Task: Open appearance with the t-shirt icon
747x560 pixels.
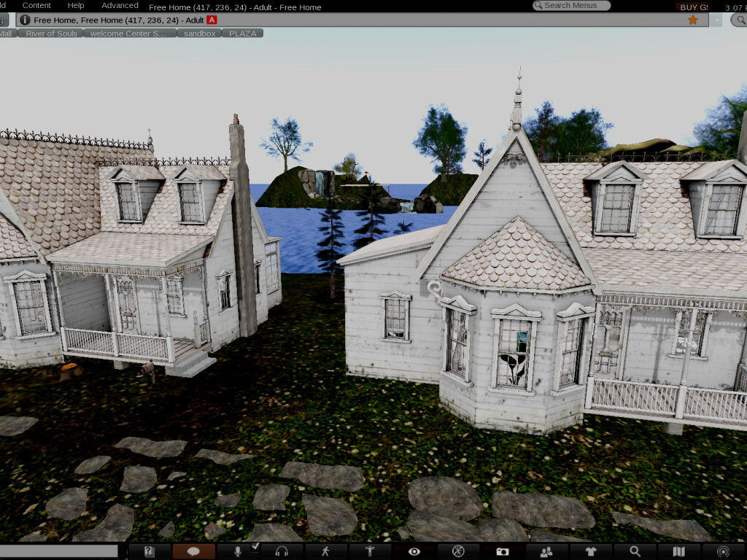Action: click(x=591, y=551)
